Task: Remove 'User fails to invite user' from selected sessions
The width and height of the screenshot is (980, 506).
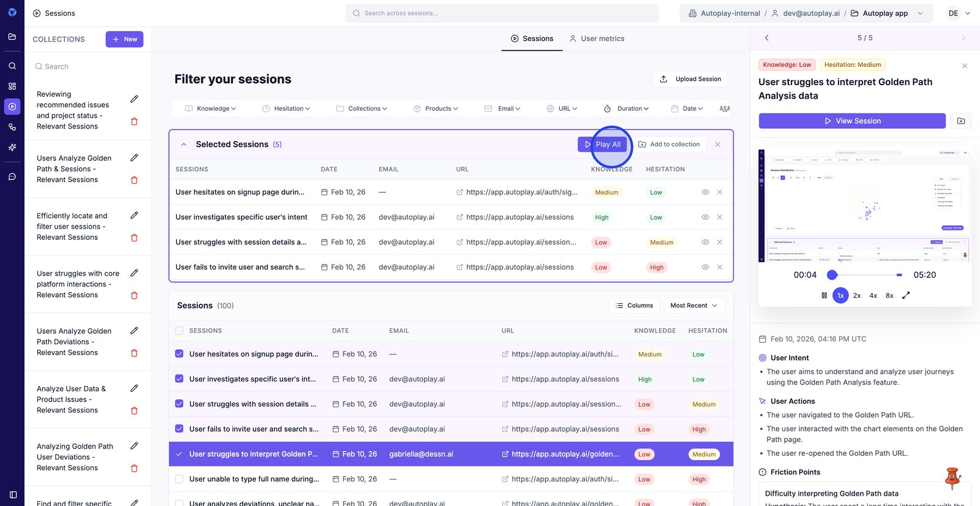Action: click(720, 267)
